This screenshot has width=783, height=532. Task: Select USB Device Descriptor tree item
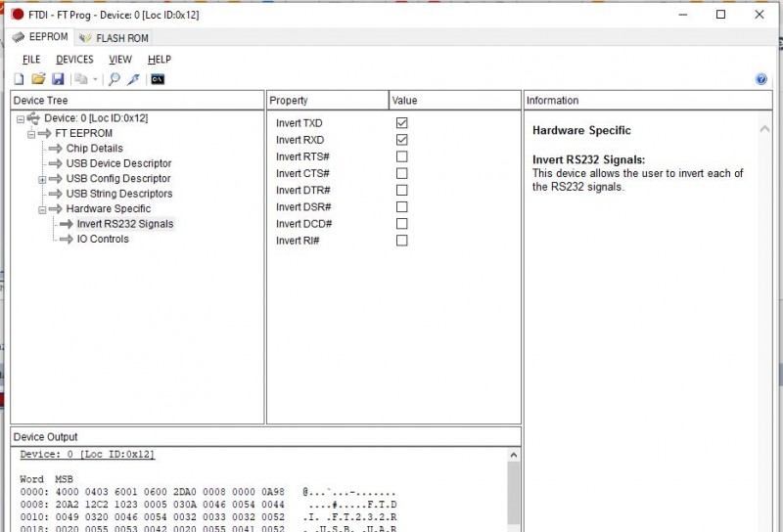point(118,163)
